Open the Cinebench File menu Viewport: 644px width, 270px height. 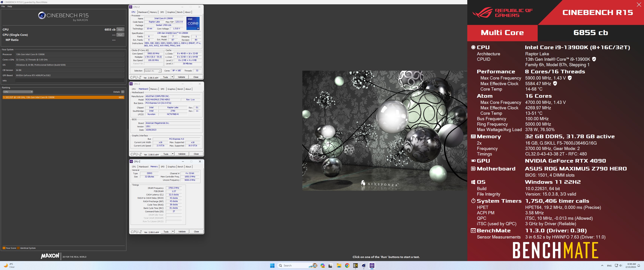point(3,7)
